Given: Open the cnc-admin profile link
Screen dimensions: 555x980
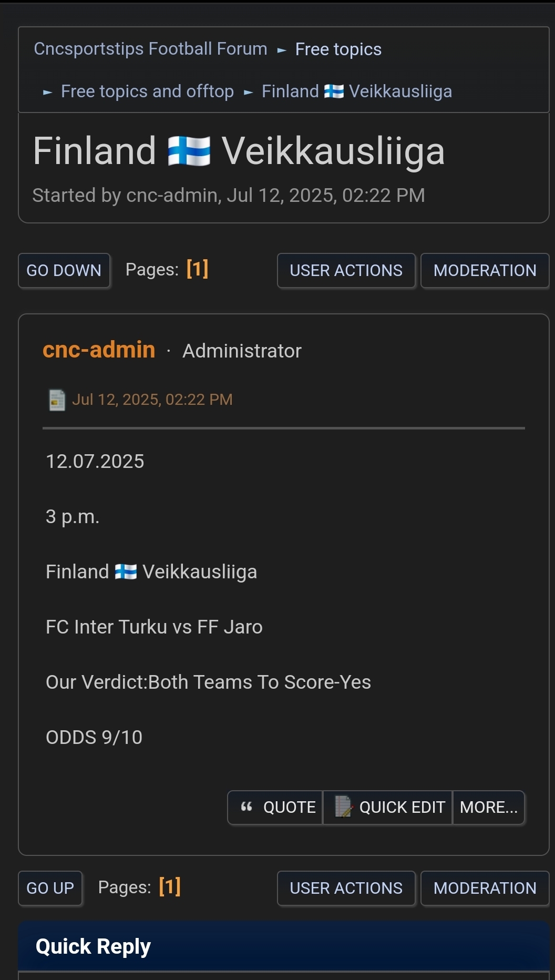Looking at the screenshot, I should click(x=99, y=350).
